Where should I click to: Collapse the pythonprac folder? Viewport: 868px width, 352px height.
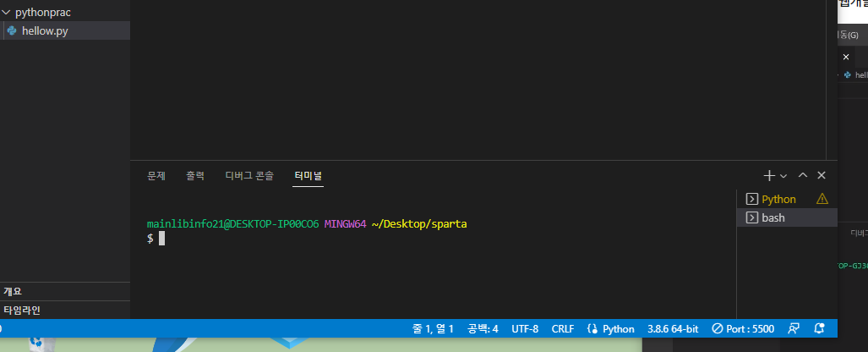click(36, 12)
